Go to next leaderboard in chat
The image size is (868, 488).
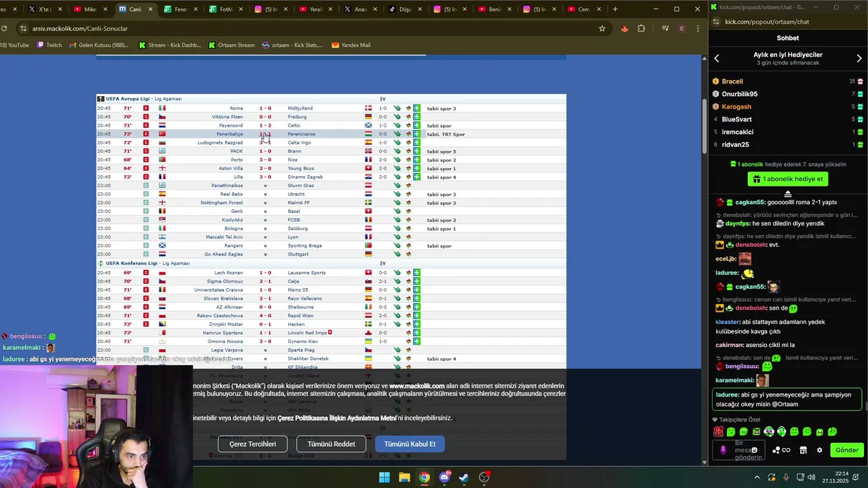(x=859, y=58)
